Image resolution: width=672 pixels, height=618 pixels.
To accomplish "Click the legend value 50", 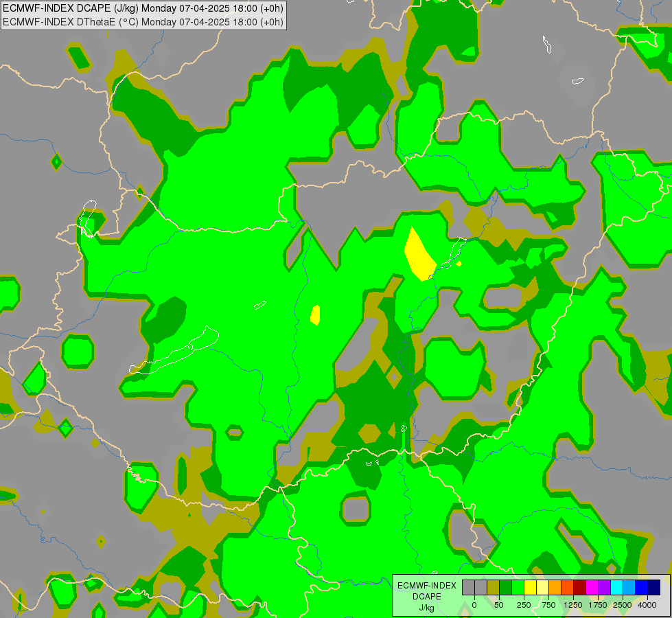I will point(499,605).
